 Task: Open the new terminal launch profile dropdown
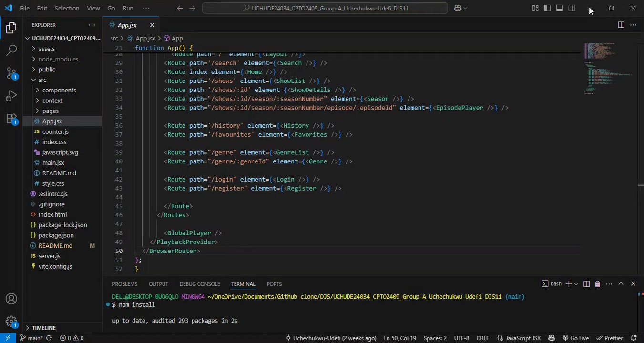[x=576, y=284]
